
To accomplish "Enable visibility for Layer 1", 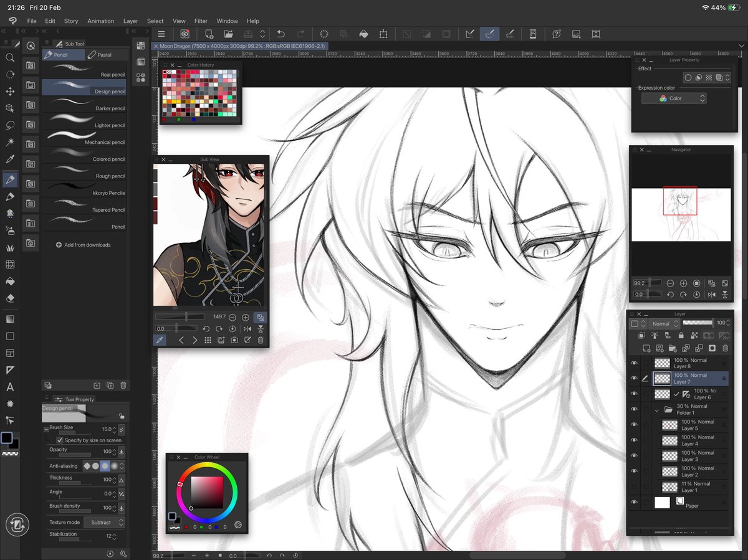I will click(x=634, y=487).
